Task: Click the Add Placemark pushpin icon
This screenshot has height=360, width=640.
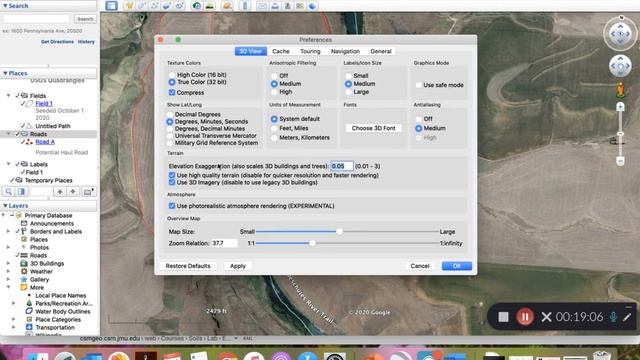Action: point(129,6)
